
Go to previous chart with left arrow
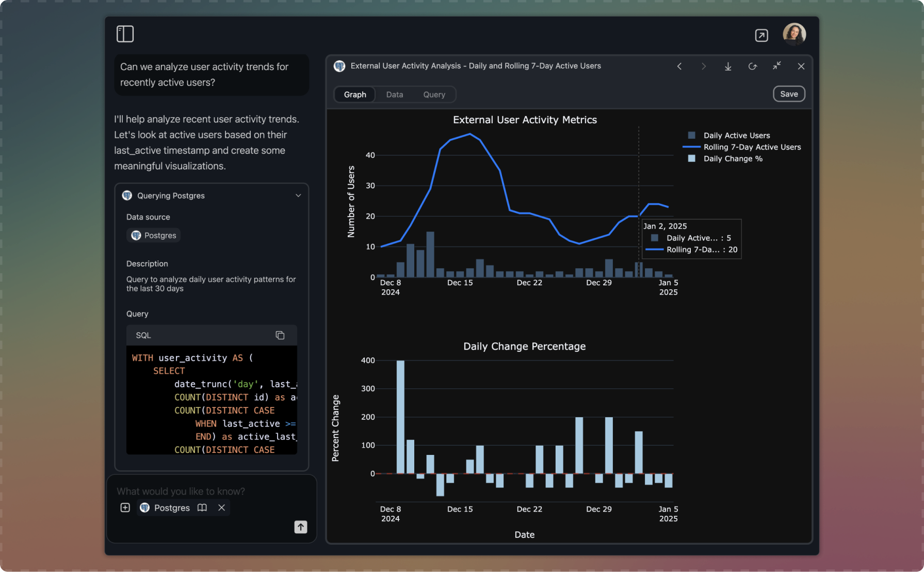tap(679, 67)
